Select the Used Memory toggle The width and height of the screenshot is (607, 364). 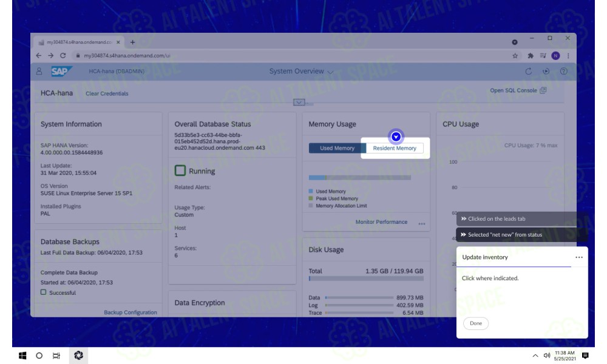pyautogui.click(x=337, y=148)
